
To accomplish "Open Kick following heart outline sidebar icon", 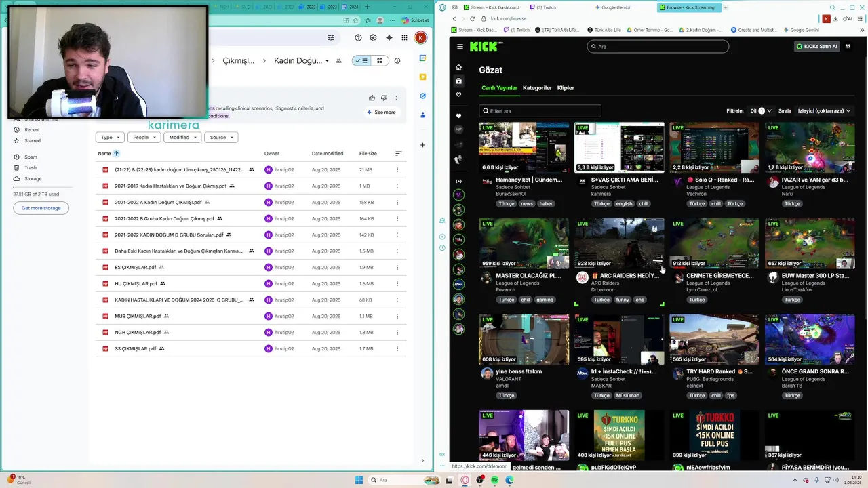I will (x=458, y=94).
